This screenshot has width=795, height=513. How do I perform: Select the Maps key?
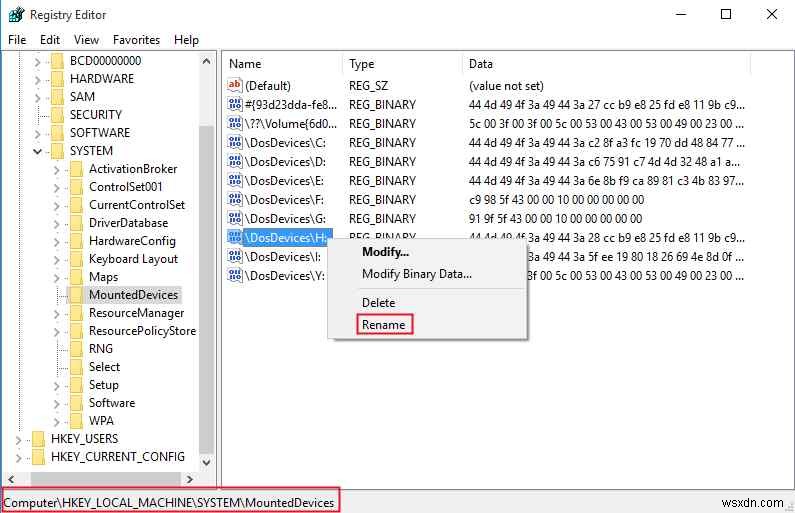coord(103,277)
